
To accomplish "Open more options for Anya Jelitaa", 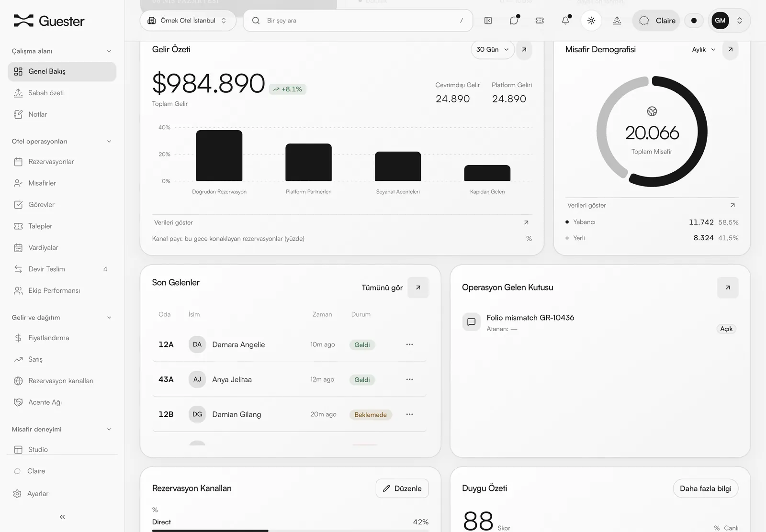I will pos(409,379).
